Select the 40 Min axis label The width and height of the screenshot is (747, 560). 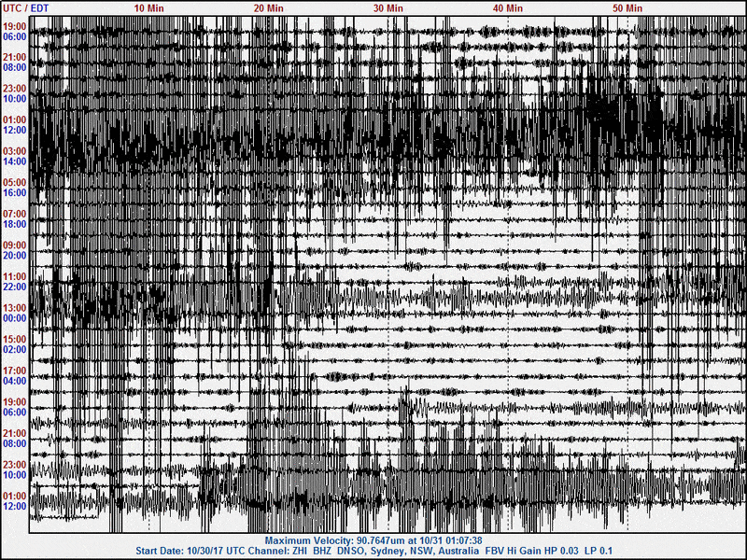(508, 7)
